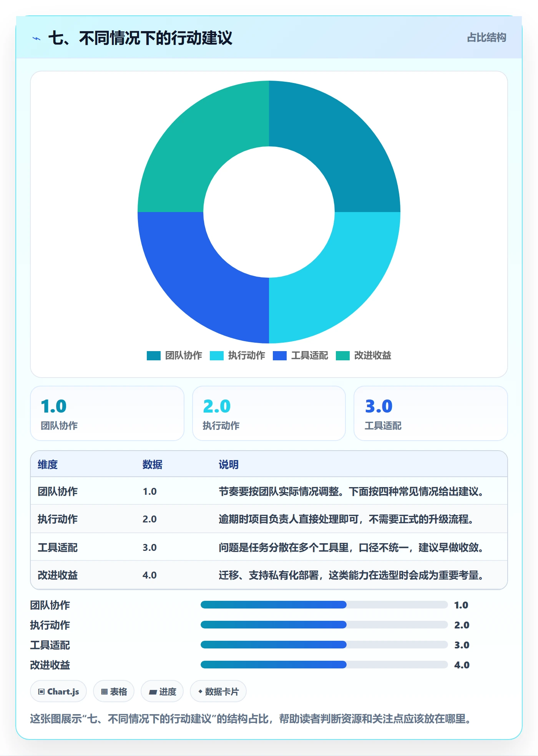Click the table description starting with 逾期时项目负责人
Image resolution: width=538 pixels, height=756 pixels.
346,519
